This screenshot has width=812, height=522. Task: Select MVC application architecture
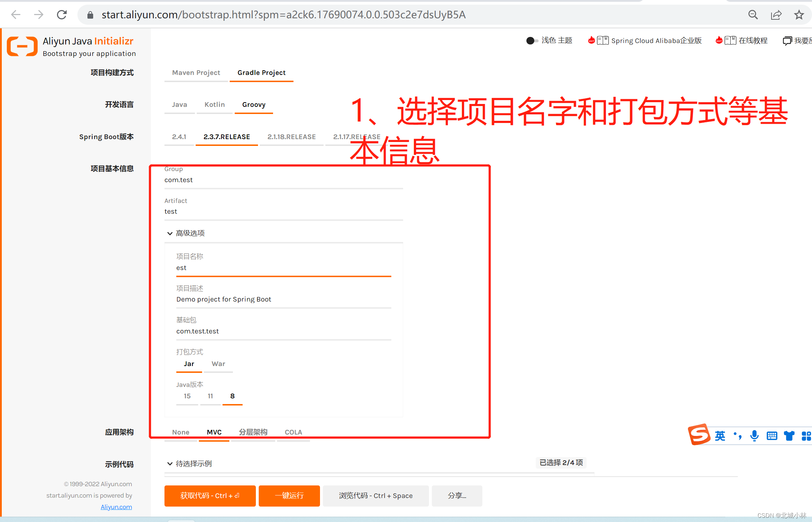tap(214, 432)
